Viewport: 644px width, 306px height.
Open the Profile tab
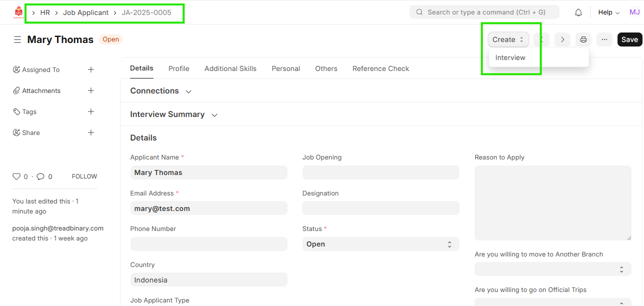click(x=178, y=68)
